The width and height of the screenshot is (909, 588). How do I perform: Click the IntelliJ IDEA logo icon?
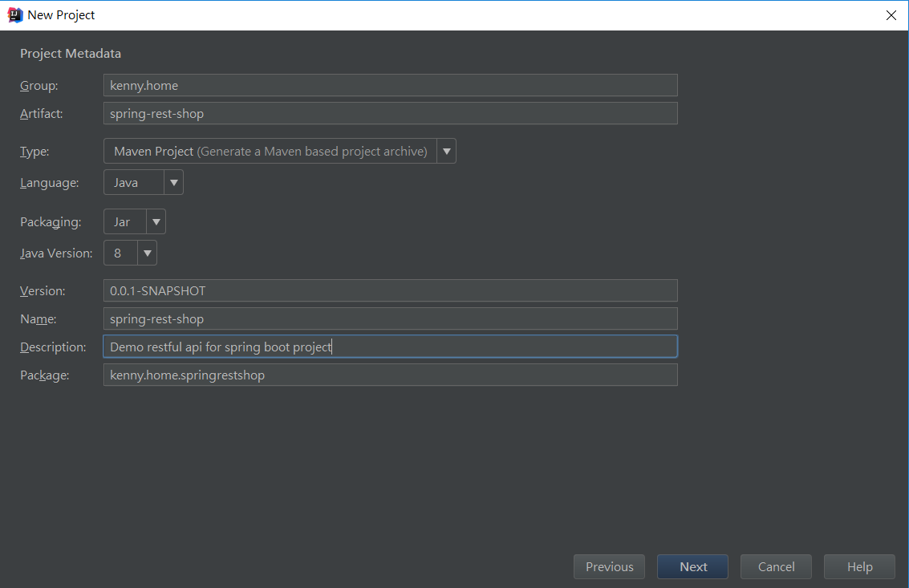click(14, 14)
